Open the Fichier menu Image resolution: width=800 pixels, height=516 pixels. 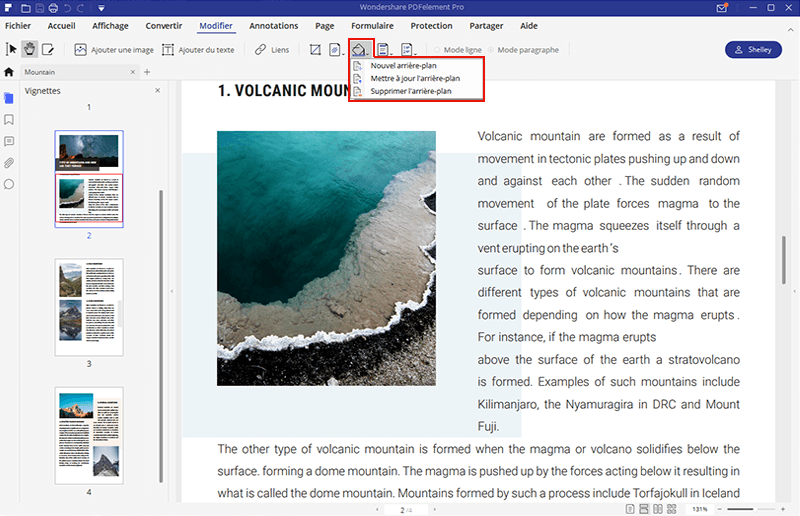pyautogui.click(x=18, y=26)
